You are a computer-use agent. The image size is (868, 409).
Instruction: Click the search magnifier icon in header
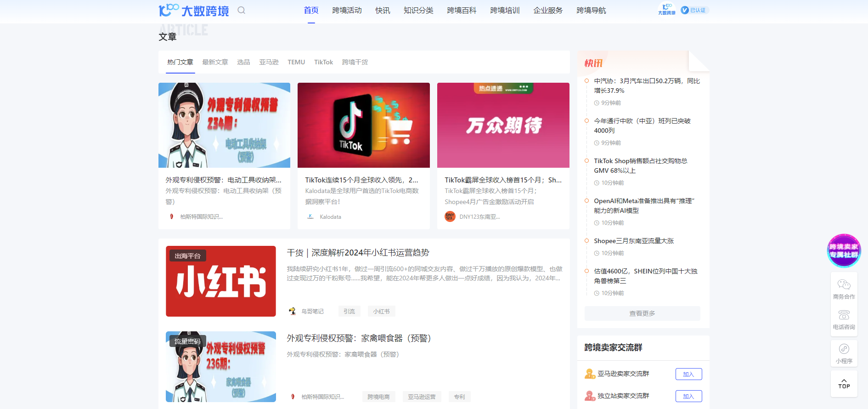[241, 10]
